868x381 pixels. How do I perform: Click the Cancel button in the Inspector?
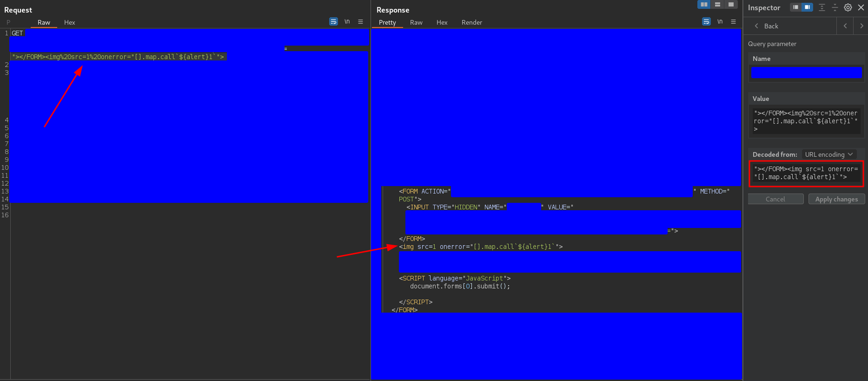click(x=775, y=199)
